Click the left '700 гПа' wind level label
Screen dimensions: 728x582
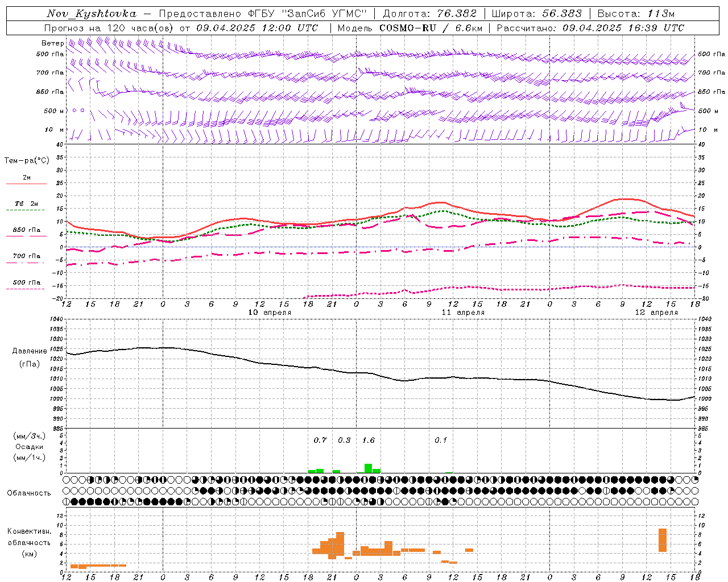click(x=50, y=73)
